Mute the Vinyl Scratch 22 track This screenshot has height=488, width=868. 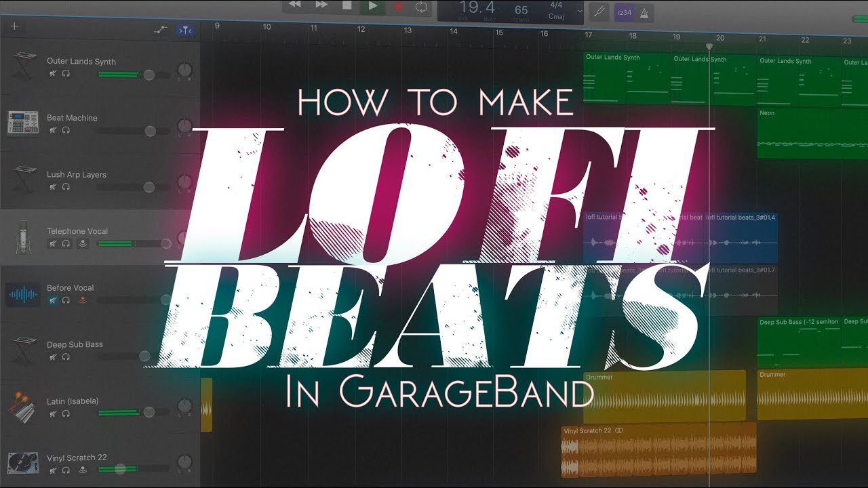(x=53, y=469)
